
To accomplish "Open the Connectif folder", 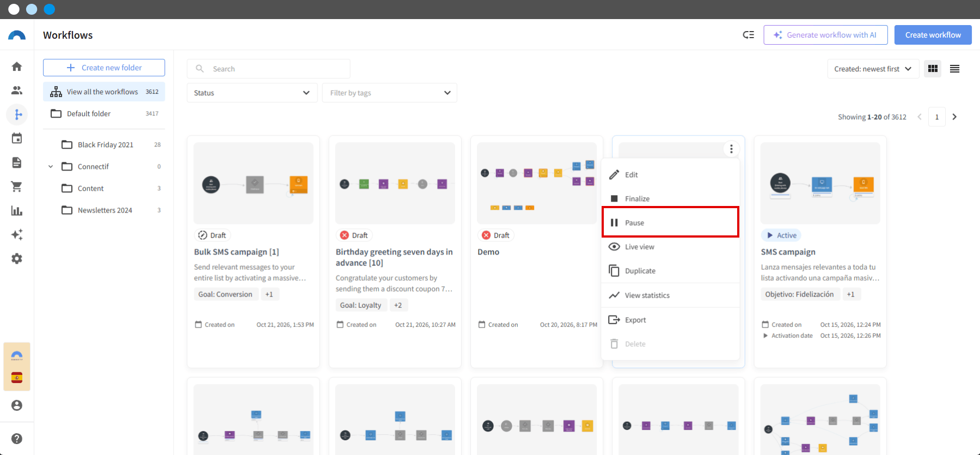I will point(111,167).
